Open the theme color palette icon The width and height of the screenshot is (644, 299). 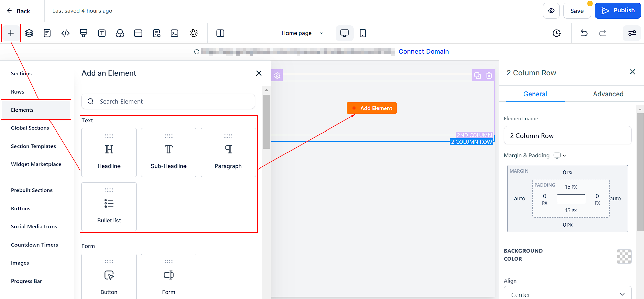(x=194, y=33)
